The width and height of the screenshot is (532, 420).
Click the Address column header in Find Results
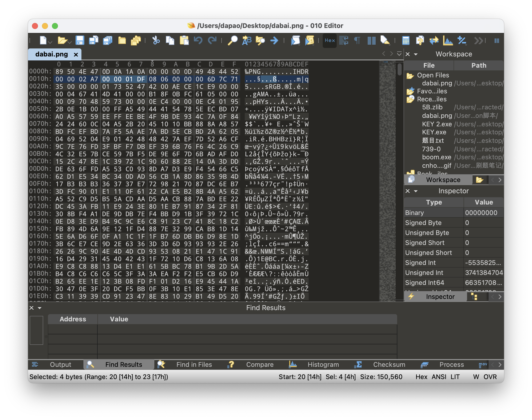pyautogui.click(x=73, y=319)
